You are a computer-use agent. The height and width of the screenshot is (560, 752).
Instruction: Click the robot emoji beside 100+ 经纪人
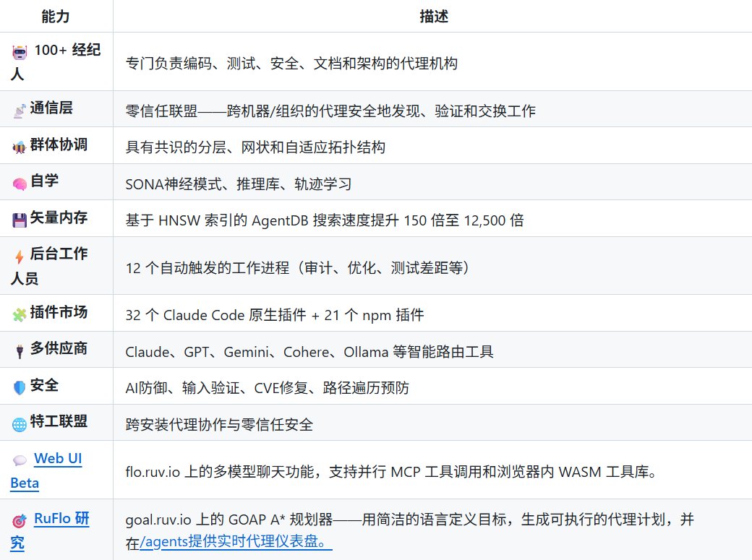pyautogui.click(x=20, y=52)
